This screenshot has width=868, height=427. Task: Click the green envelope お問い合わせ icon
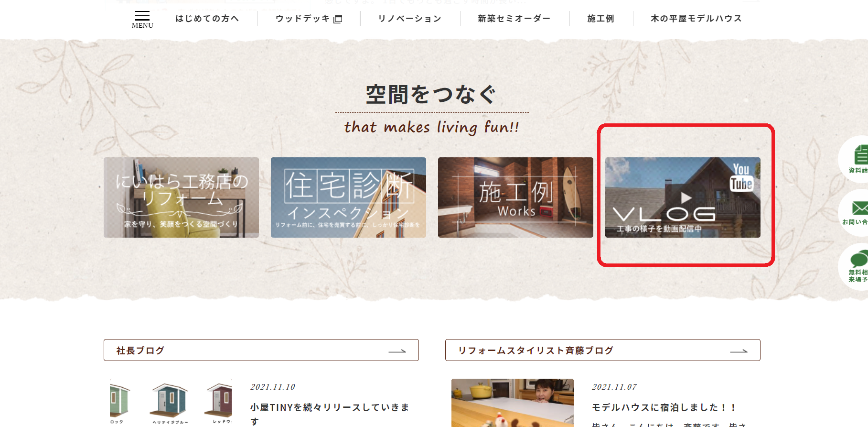coord(859,208)
